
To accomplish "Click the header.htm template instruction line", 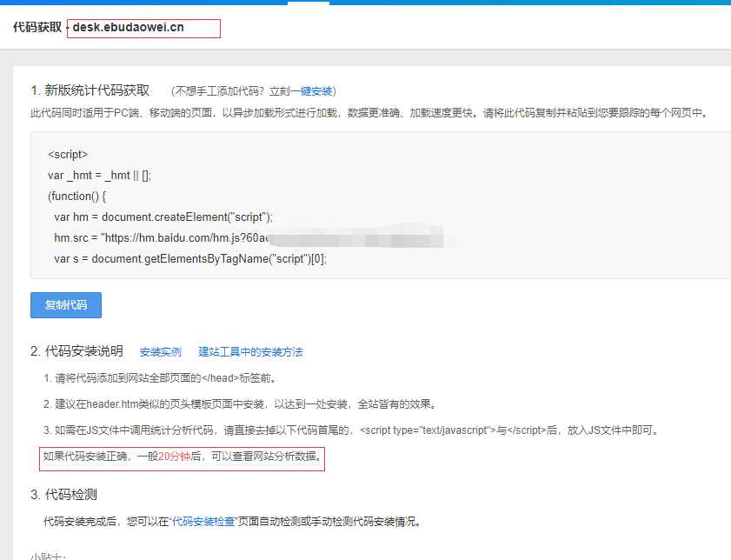I will point(240,403).
